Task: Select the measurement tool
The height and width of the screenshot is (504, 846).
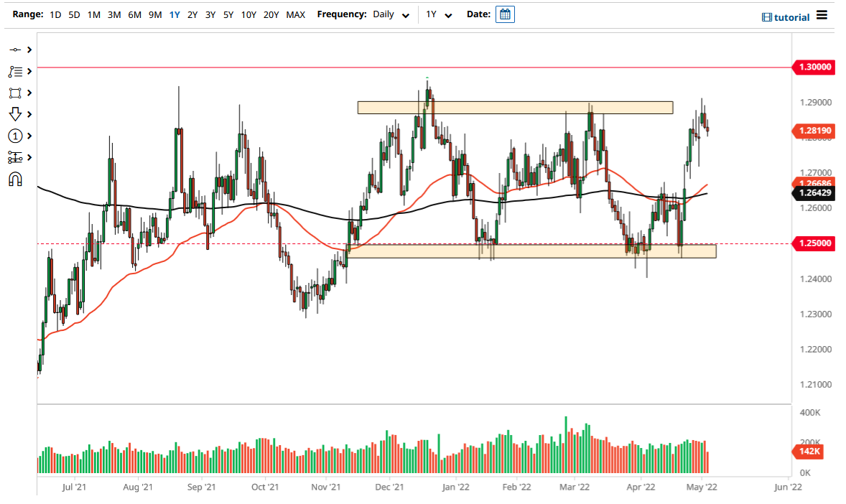Action: pos(14,157)
